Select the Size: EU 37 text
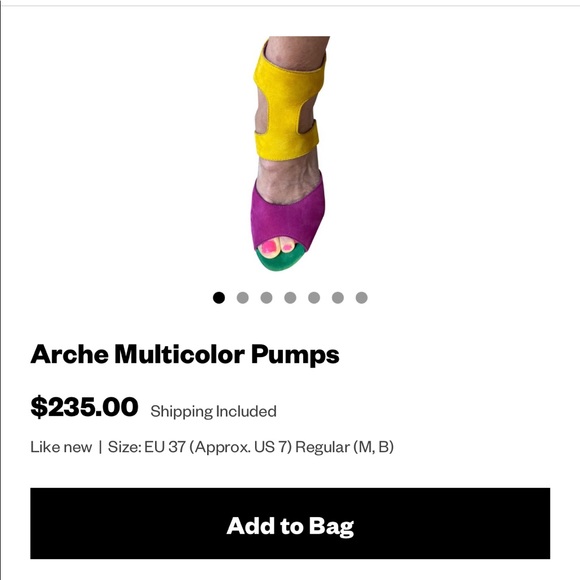The image size is (580, 580). (x=146, y=447)
